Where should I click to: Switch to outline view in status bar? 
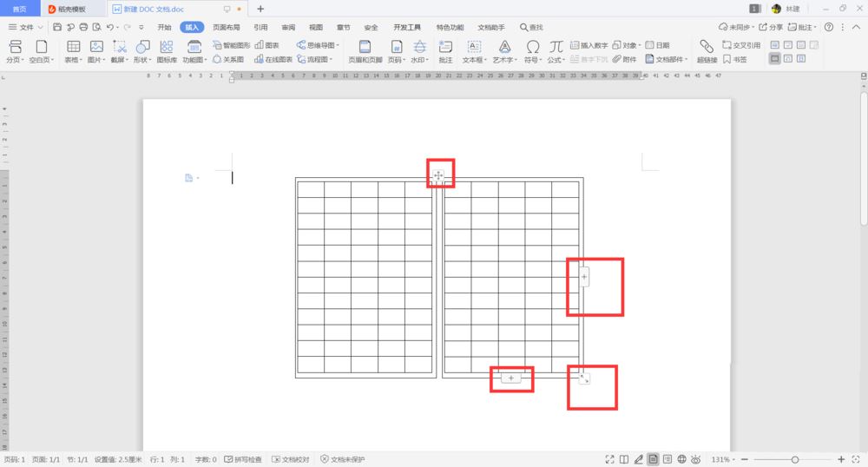(667, 459)
